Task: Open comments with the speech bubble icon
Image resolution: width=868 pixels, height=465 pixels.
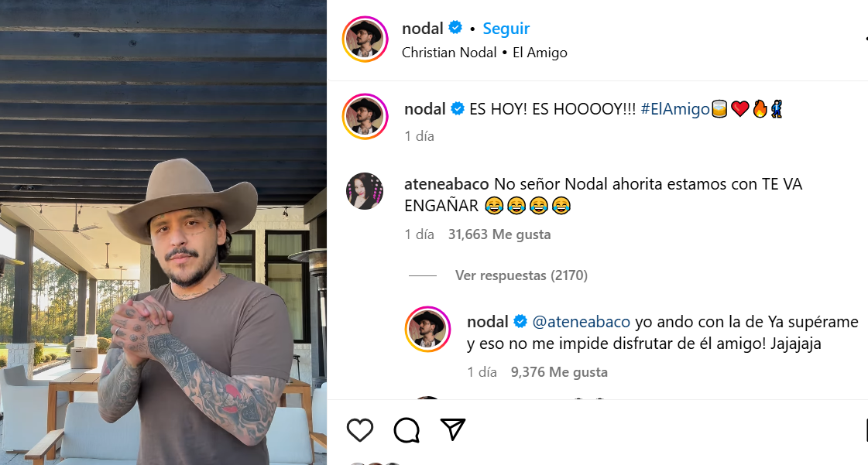Action: [x=407, y=430]
